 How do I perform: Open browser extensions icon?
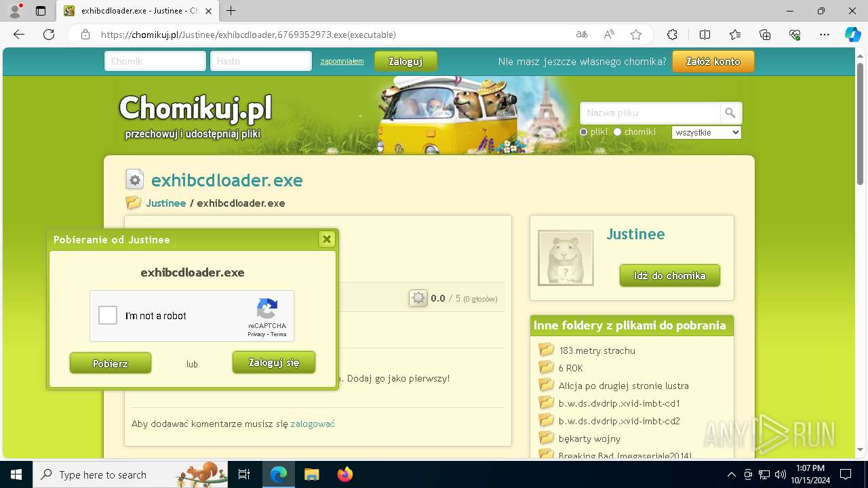pyautogui.click(x=672, y=35)
